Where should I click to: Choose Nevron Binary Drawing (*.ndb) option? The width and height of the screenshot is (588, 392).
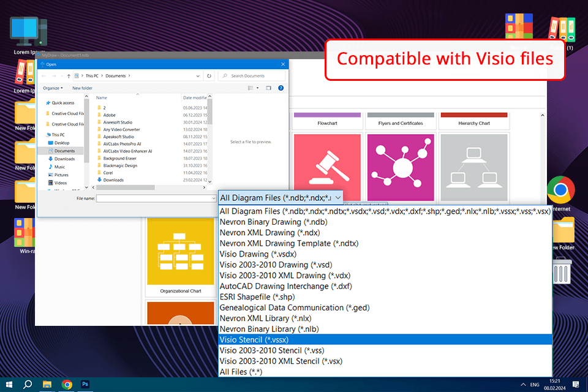coord(385,222)
